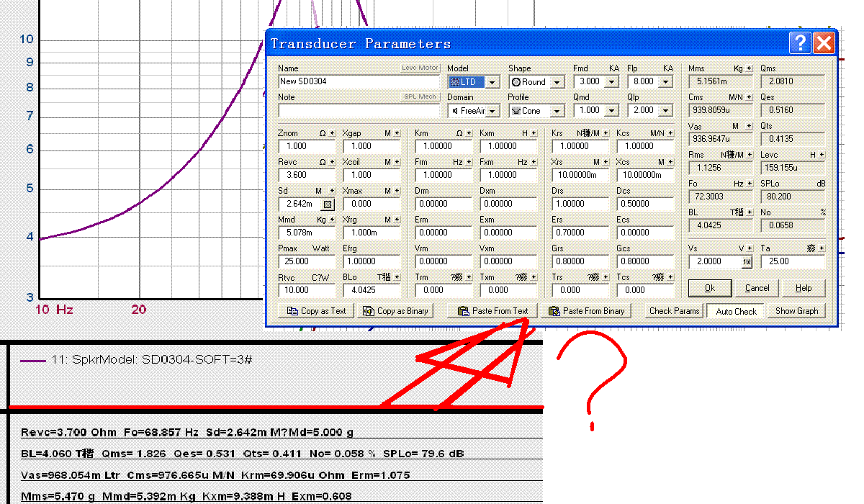This screenshot has width=864, height=504.
Task: Click the unit selector button beside Revc
Action: (332, 162)
